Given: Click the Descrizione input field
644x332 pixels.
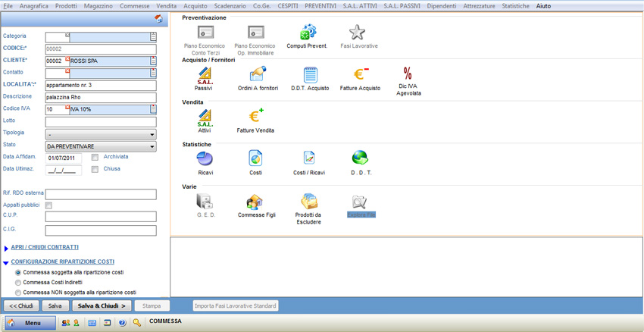Looking at the screenshot, I should [100, 97].
